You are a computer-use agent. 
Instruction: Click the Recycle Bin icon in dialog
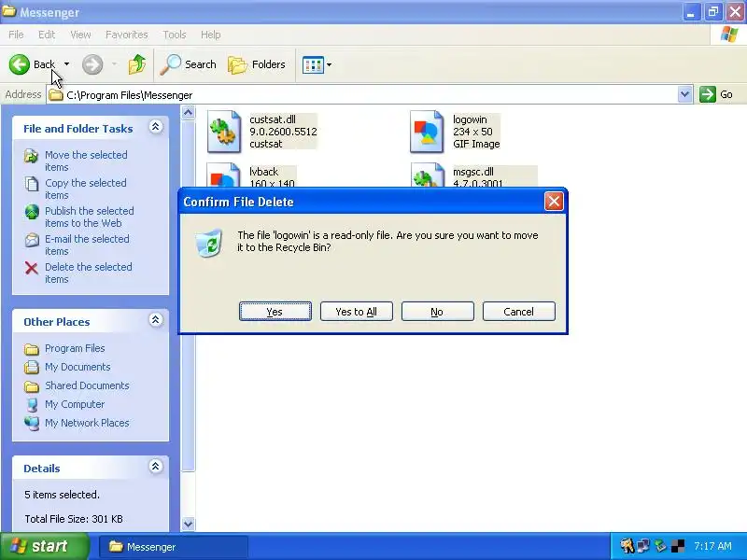coord(209,243)
